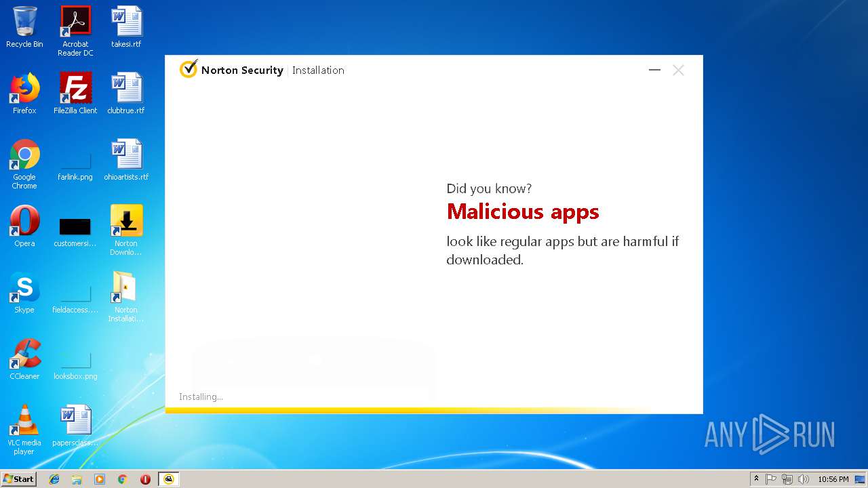Open papersclass document on desktop
This screenshot has width=868, height=488.
tap(75, 426)
